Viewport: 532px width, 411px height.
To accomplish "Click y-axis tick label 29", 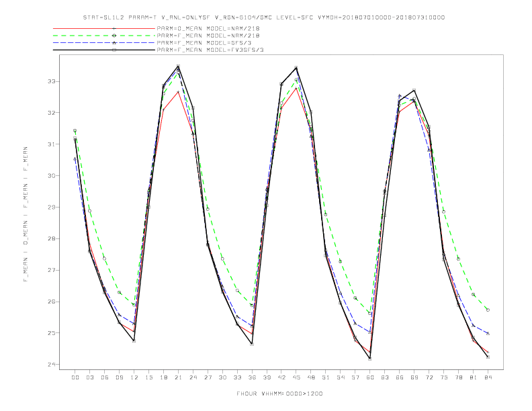I will (52, 208).
